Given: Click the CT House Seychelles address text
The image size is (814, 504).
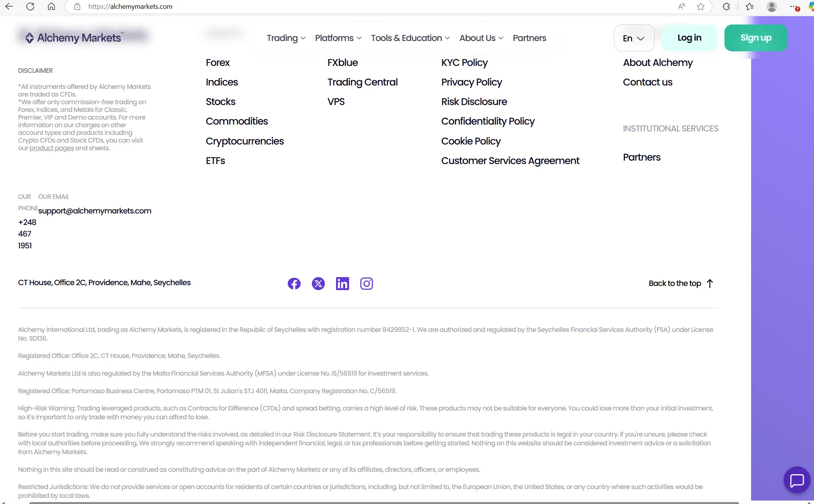Looking at the screenshot, I should tap(104, 282).
